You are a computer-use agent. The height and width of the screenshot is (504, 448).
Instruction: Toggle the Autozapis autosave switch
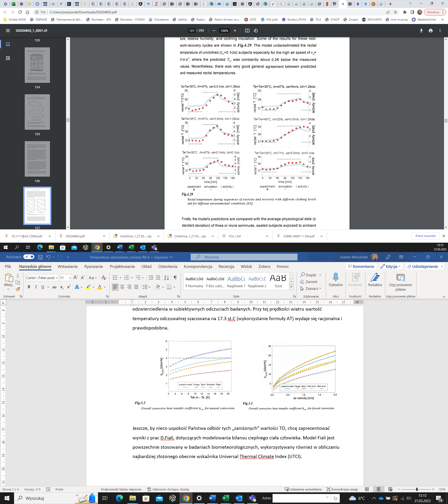click(29, 257)
